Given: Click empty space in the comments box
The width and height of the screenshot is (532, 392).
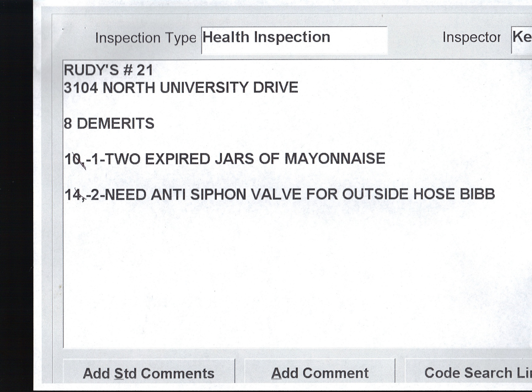Looking at the screenshot, I should click(x=277, y=277).
